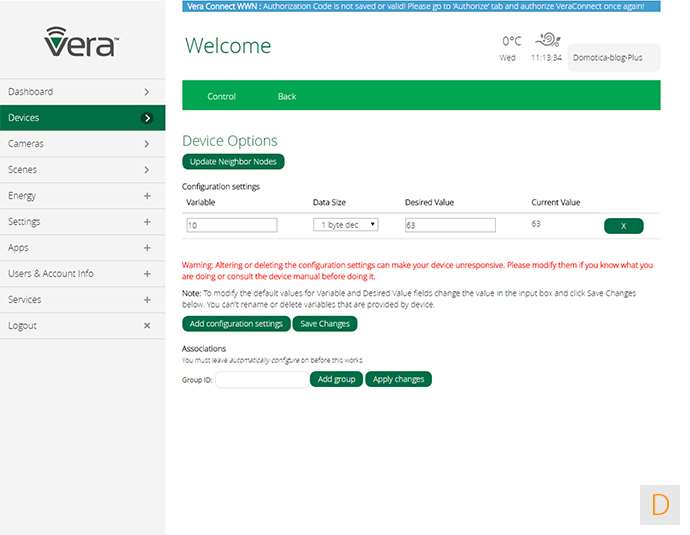This screenshot has width=690, height=535.
Task: Click the Add group button
Action: point(337,380)
